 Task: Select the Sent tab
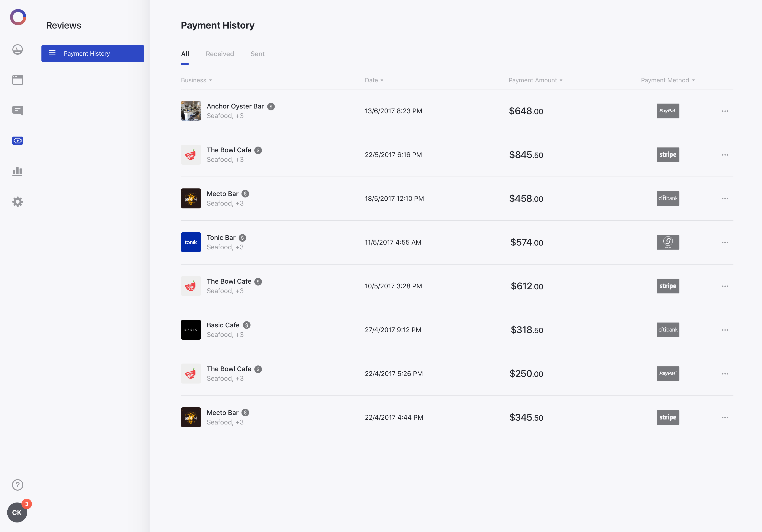coord(258,54)
